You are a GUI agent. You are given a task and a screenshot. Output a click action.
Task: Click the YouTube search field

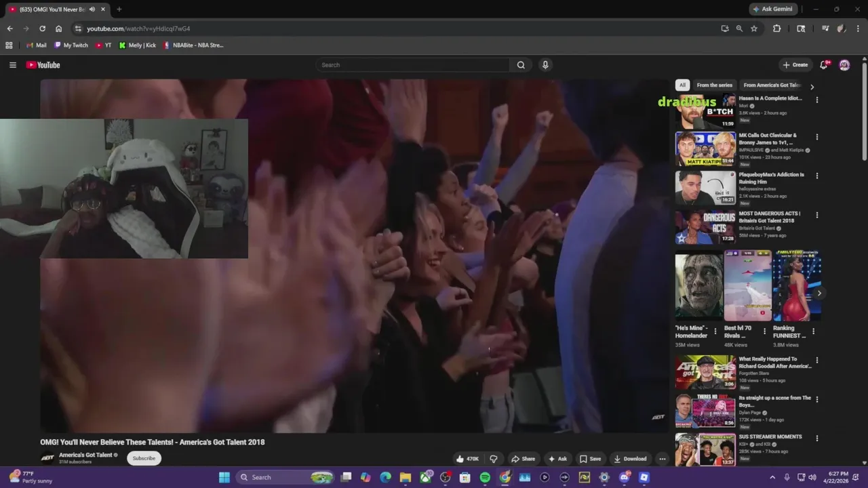[414, 65]
